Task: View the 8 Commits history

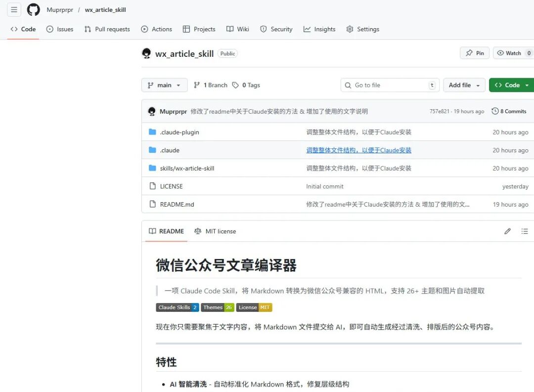Action: click(x=509, y=111)
